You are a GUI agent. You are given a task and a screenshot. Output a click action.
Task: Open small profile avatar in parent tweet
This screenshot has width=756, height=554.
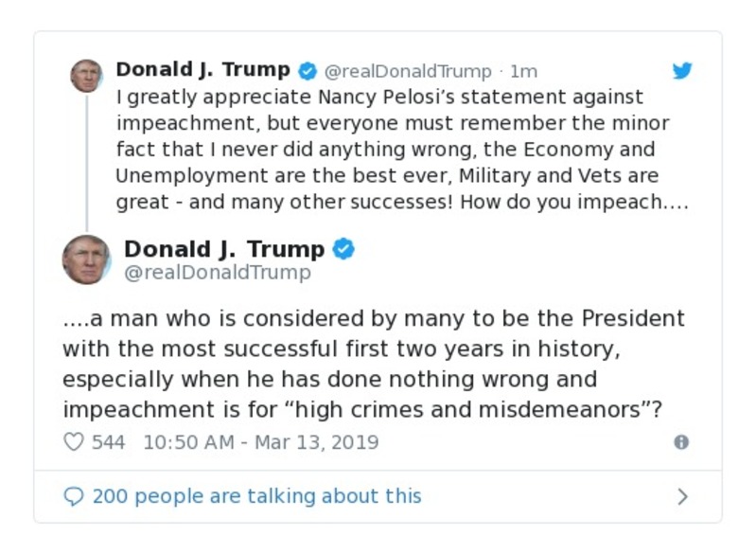tap(86, 77)
